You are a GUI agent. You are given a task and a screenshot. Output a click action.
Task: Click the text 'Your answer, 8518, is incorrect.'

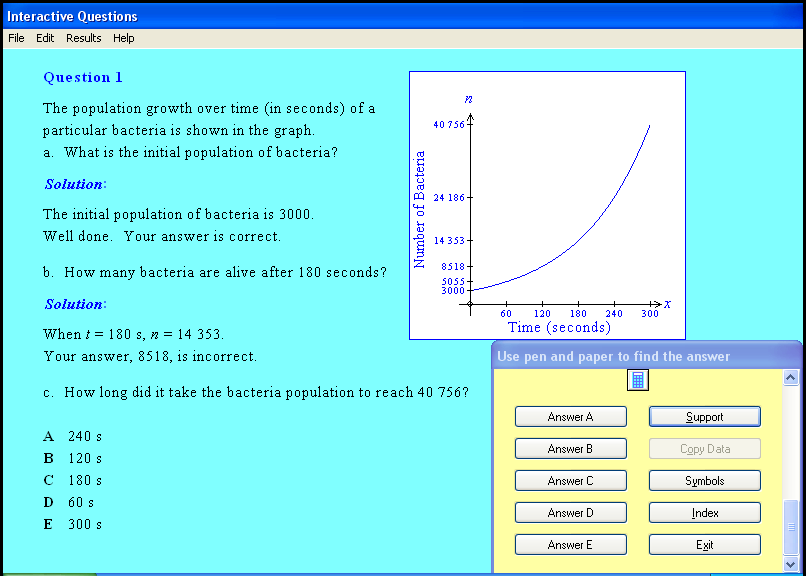(x=150, y=357)
